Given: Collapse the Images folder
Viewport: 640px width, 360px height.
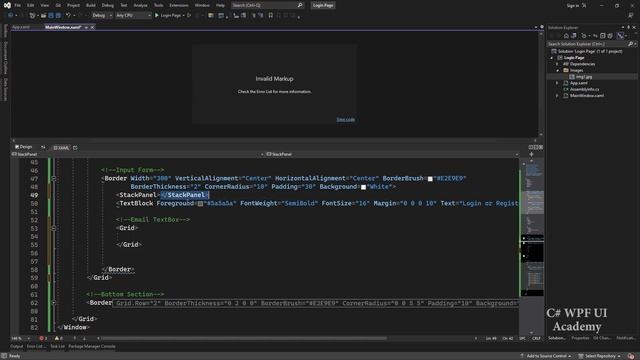Looking at the screenshot, I should pyautogui.click(x=558, y=71).
